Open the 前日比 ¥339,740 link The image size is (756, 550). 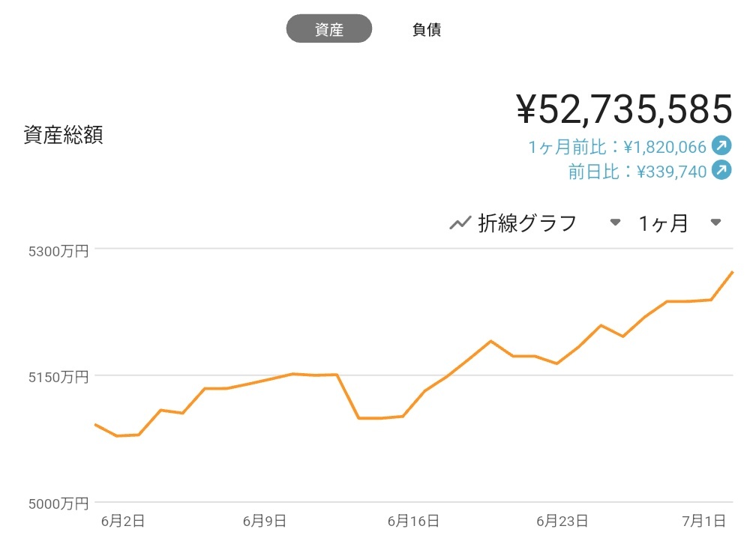[x=637, y=172]
